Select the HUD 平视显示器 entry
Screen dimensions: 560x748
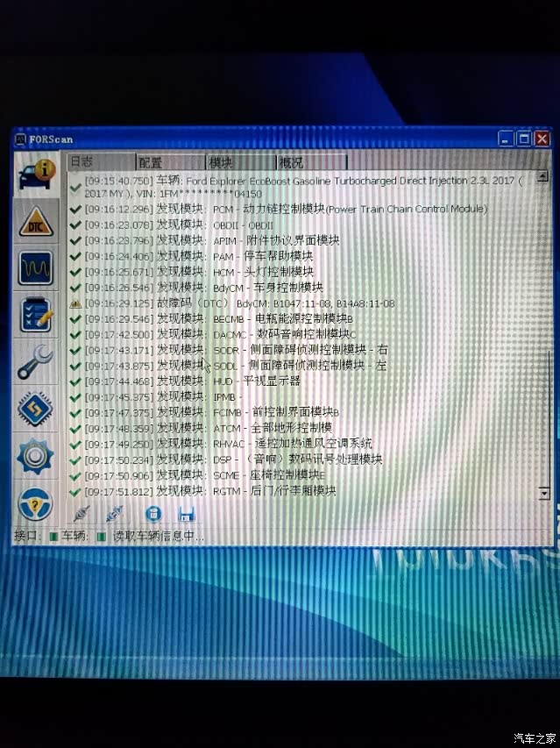[193, 381]
